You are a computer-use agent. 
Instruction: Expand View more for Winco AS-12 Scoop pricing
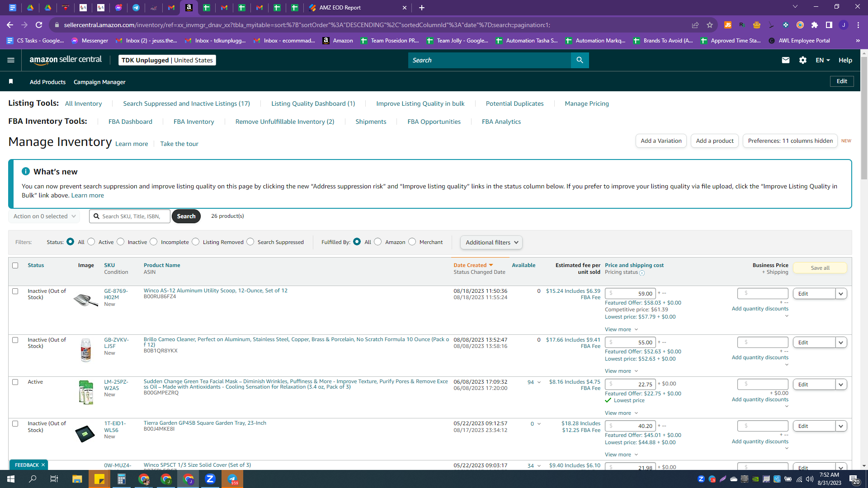622,329
